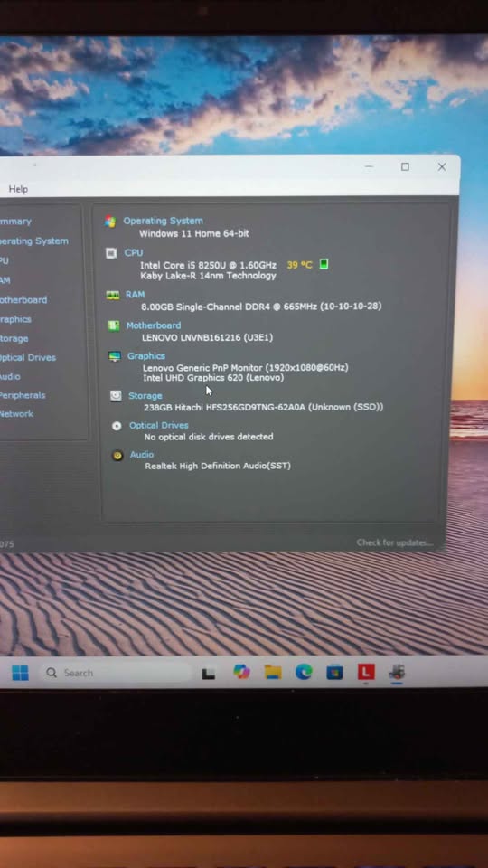Click the Audio speaker icon

pos(117,456)
